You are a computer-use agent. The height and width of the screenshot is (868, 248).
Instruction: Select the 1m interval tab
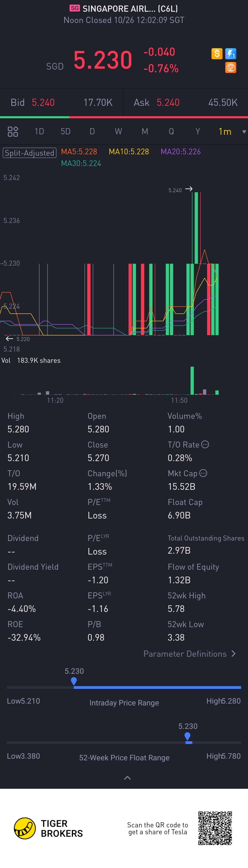tap(225, 131)
